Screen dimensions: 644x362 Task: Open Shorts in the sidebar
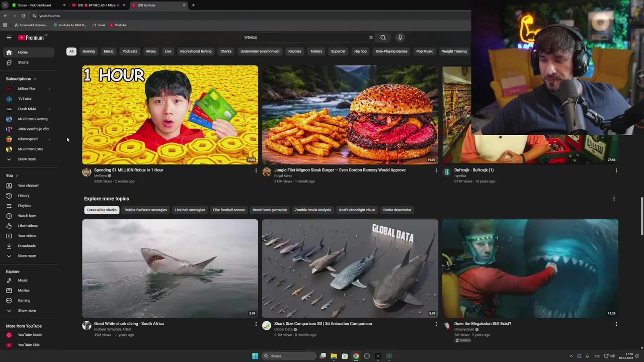point(29,62)
